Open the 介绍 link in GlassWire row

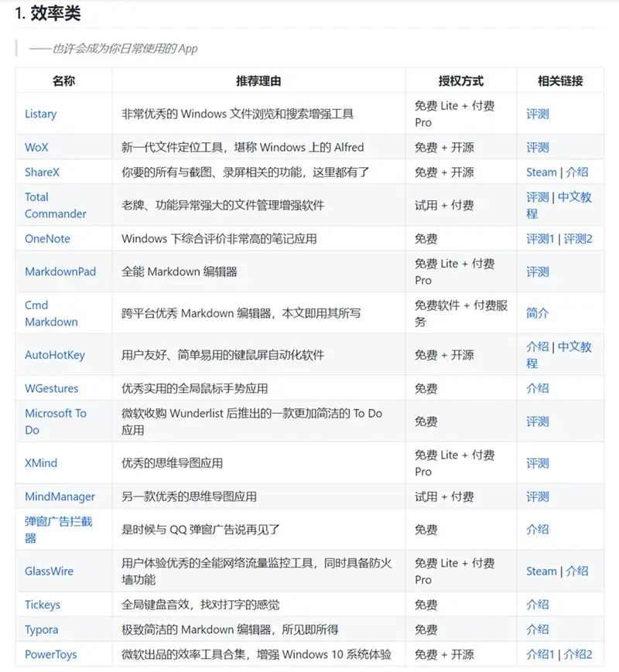click(577, 571)
